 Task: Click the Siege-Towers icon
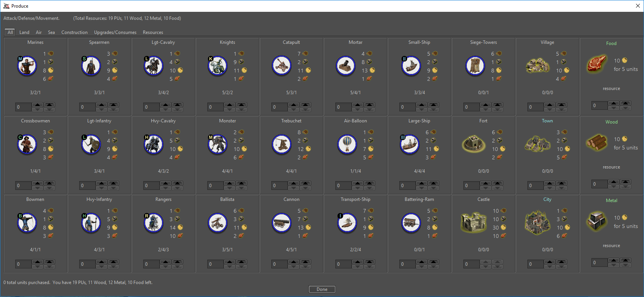475,66
